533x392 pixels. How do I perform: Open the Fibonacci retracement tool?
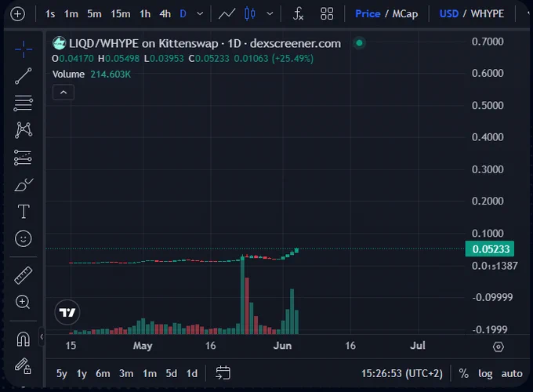point(24,103)
